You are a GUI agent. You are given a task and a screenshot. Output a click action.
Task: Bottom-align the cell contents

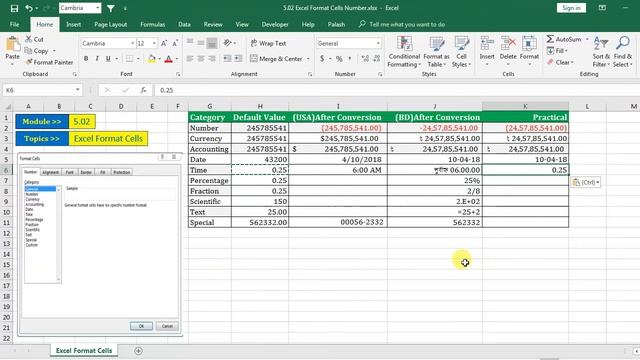coord(212,43)
